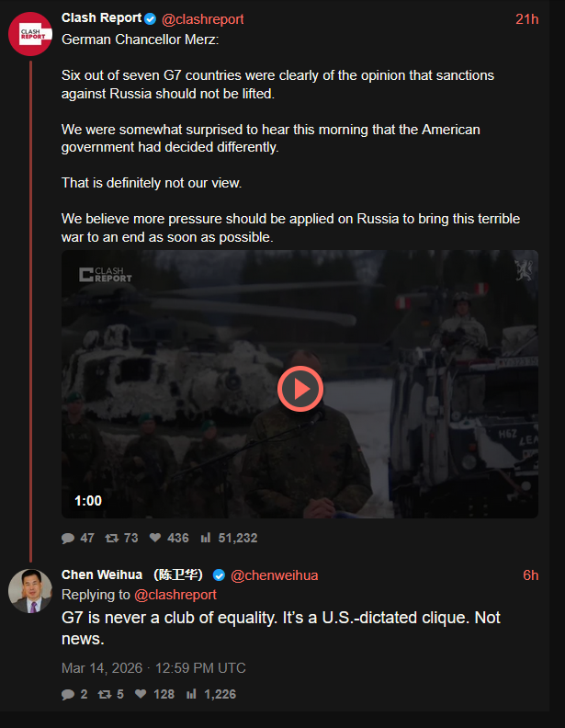Retweet icon with 73 retweets
Viewport: 565px width, 728px height.
point(111,538)
